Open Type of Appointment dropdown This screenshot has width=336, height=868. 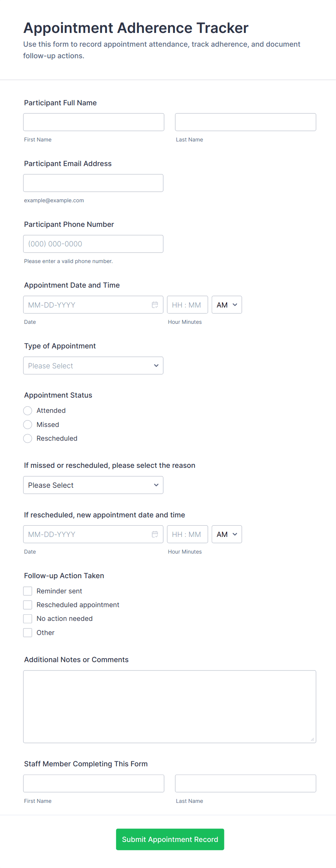pyautogui.click(x=93, y=365)
